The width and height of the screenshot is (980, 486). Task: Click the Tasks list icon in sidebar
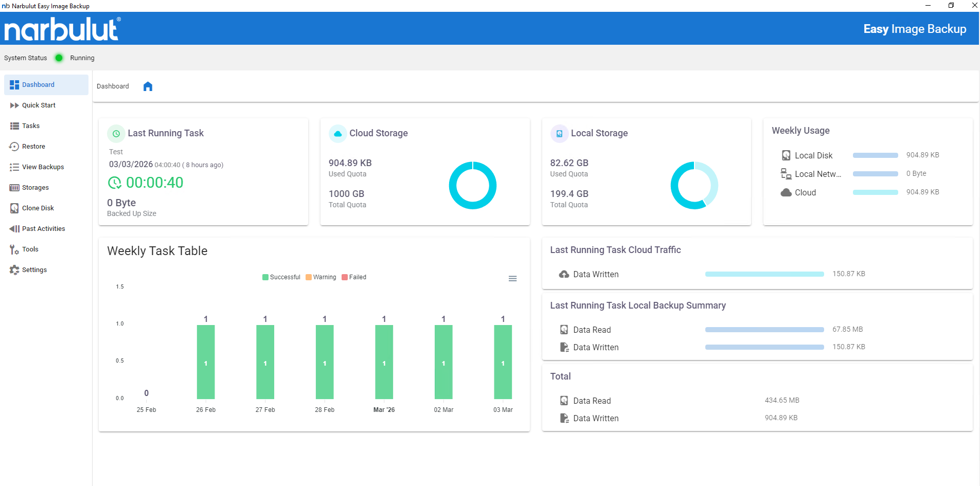coord(14,126)
